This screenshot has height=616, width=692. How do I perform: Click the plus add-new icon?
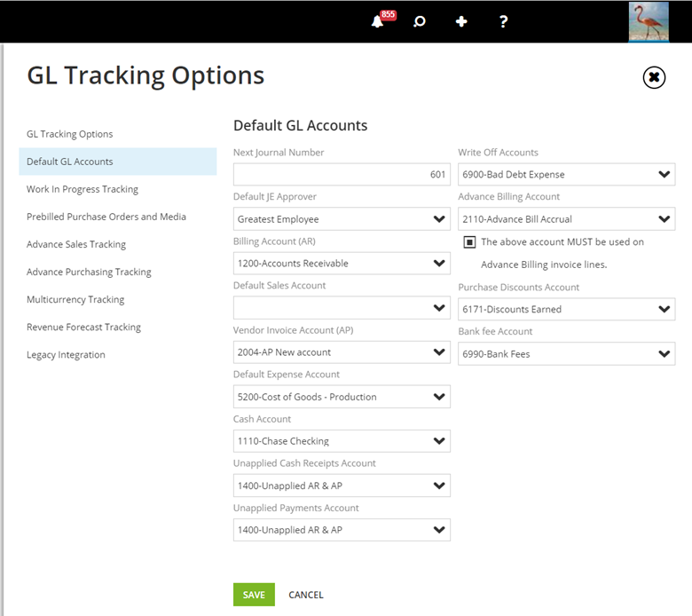[x=461, y=21]
